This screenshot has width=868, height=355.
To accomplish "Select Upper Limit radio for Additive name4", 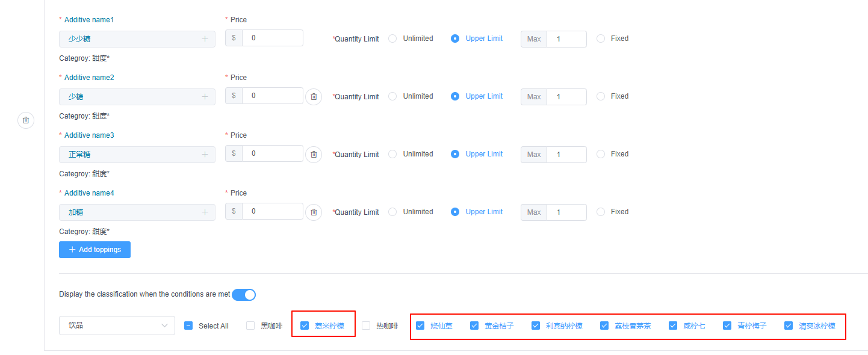I will (x=455, y=212).
